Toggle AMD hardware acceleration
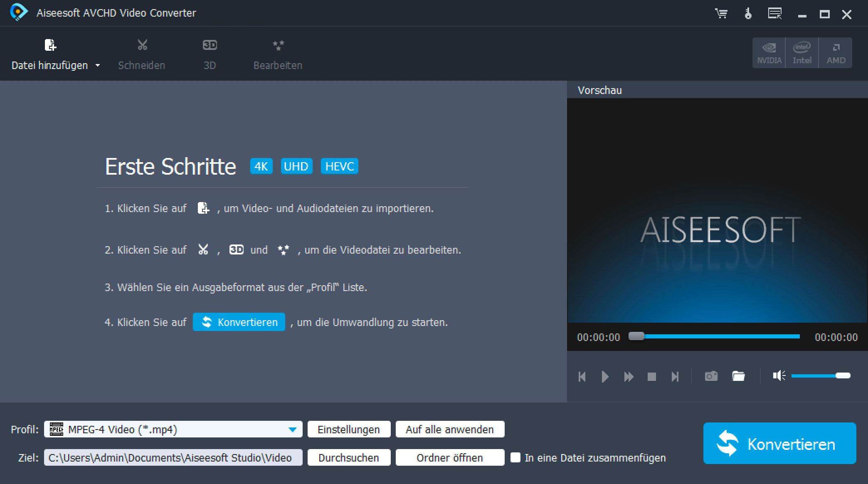868x484 pixels. (x=836, y=53)
